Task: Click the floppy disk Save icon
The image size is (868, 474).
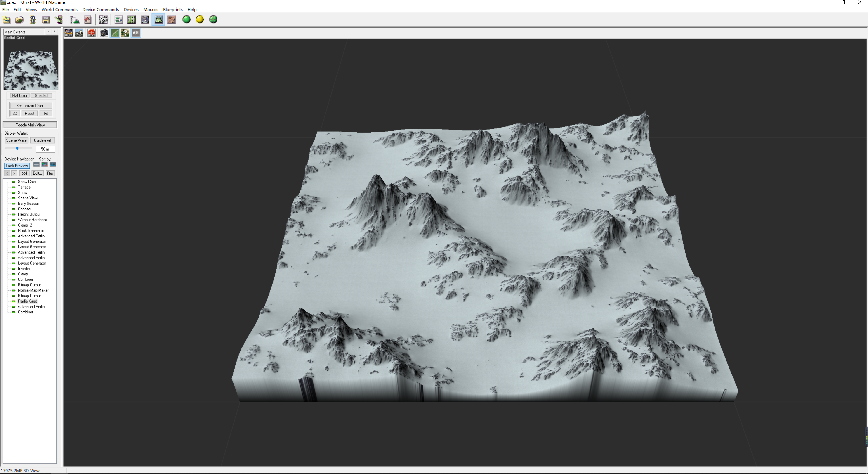Action: (46, 19)
